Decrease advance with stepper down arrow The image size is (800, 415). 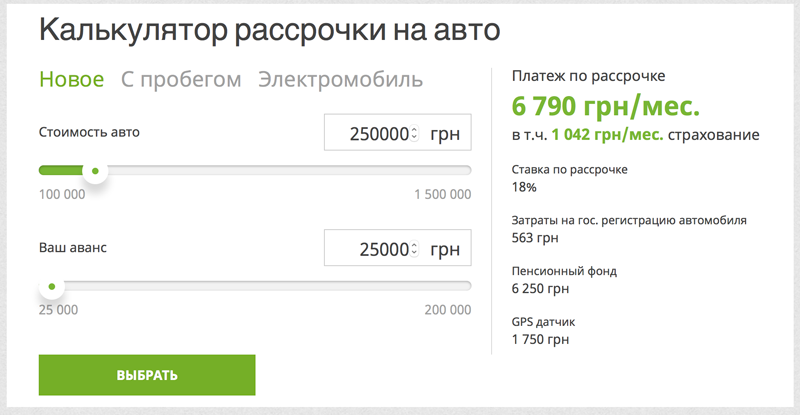click(x=415, y=254)
